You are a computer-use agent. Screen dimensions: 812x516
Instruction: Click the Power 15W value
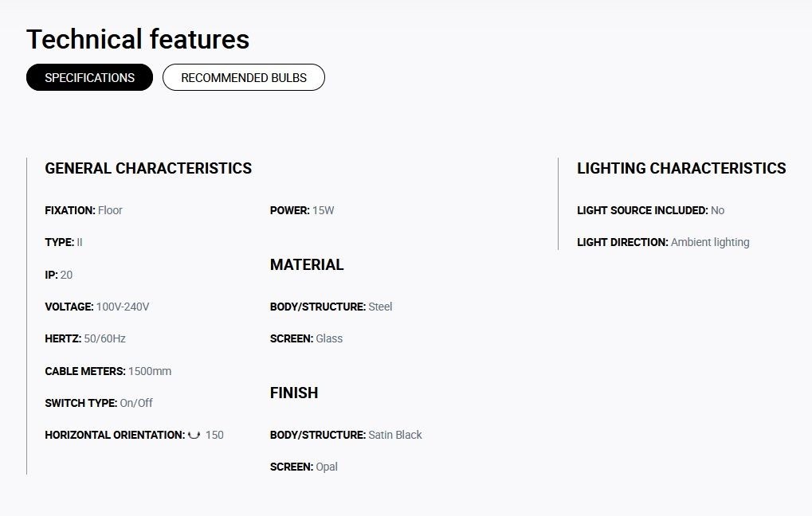coord(323,211)
